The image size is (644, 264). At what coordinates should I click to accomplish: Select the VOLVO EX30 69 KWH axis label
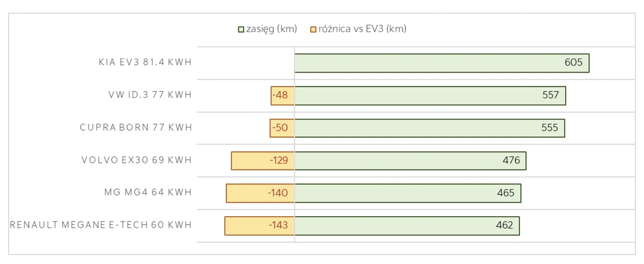pyautogui.click(x=137, y=160)
